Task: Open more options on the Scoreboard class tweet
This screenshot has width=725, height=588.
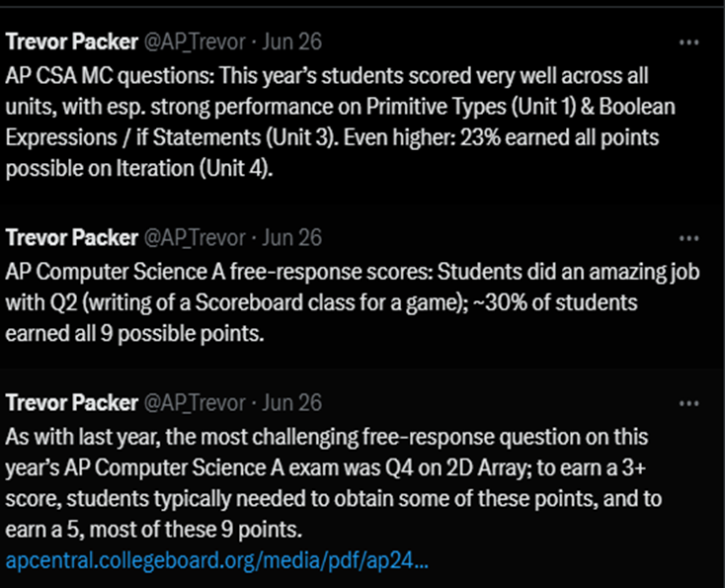Action: 689,238
